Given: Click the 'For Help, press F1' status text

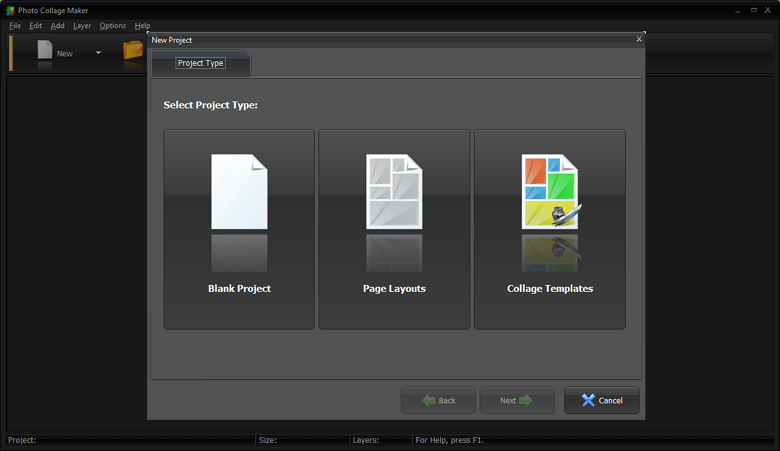Looking at the screenshot, I should coord(450,440).
